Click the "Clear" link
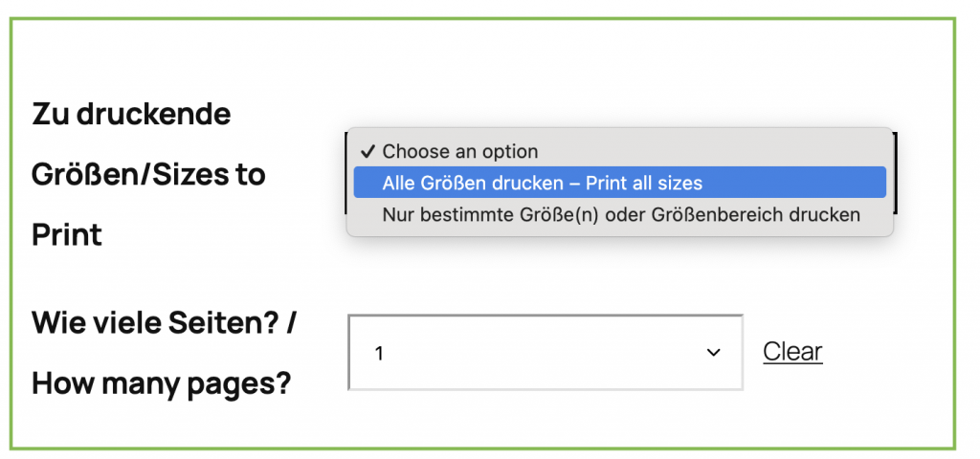The image size is (980, 459). pos(792,352)
